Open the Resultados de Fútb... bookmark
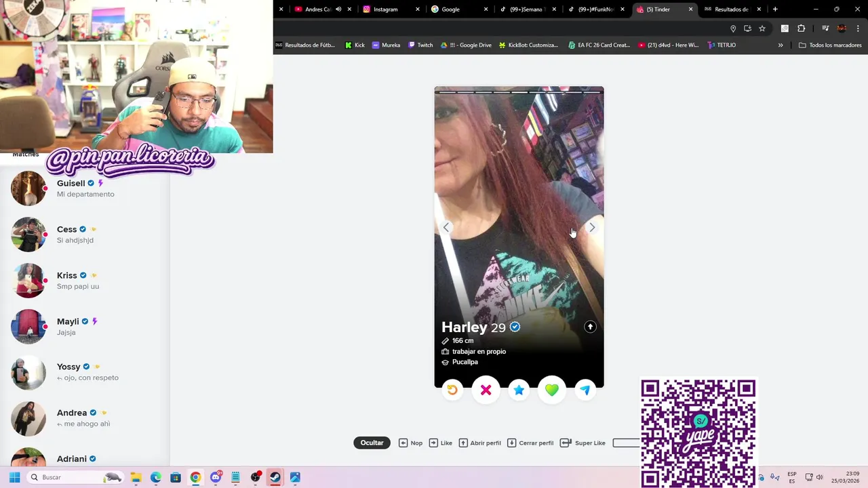Viewport: 868px width, 488px height. [305, 45]
